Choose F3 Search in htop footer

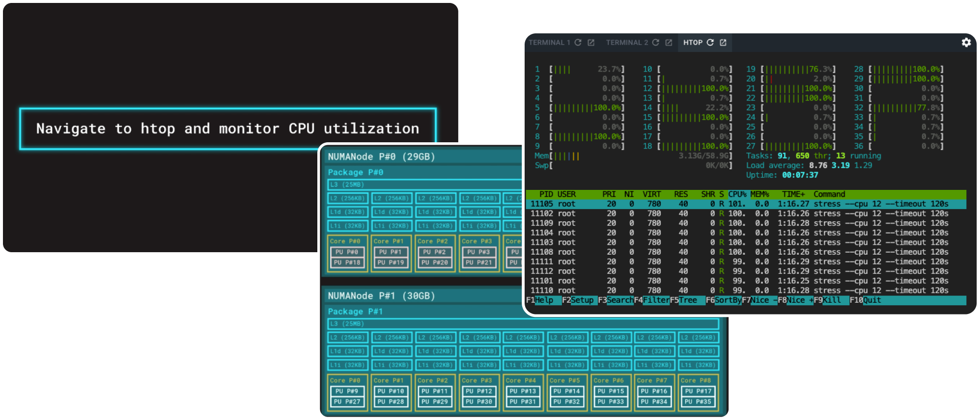pos(616,300)
